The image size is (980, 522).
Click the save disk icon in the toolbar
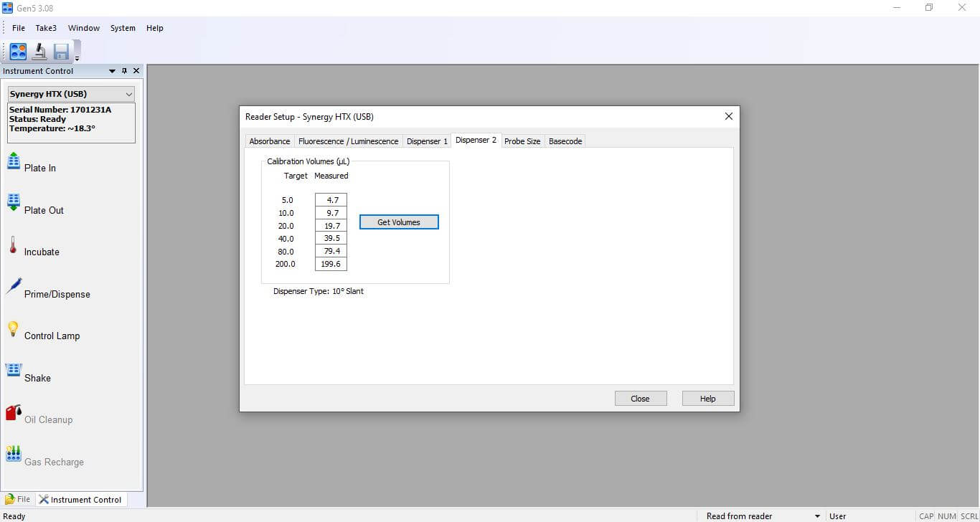click(61, 52)
